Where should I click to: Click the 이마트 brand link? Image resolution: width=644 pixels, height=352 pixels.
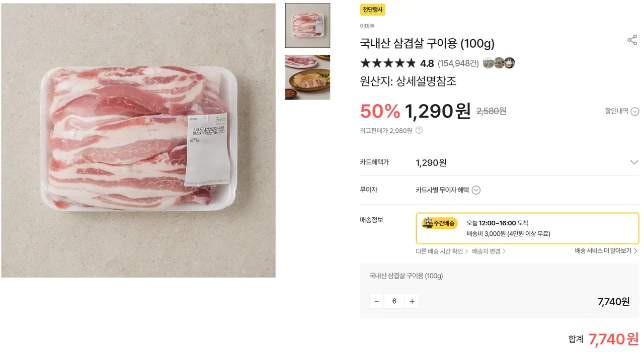367,26
